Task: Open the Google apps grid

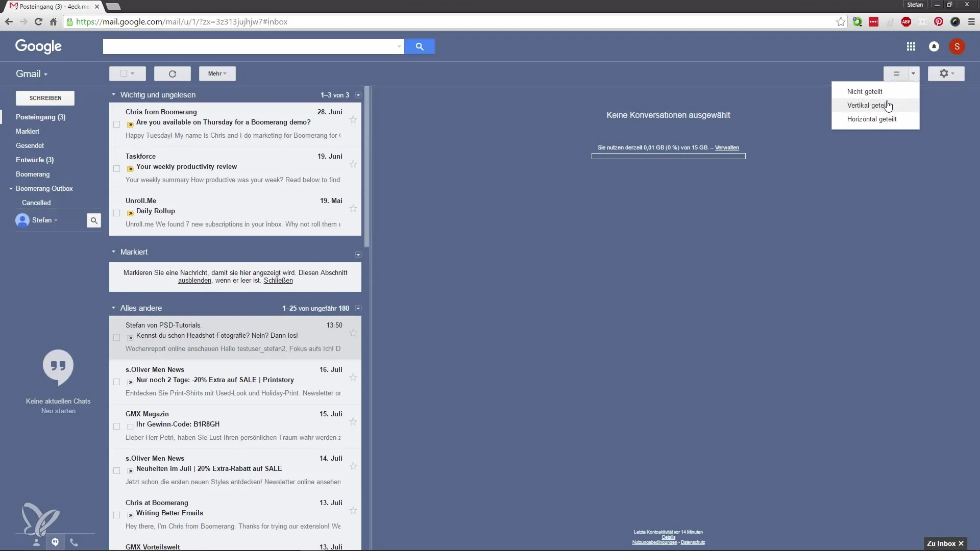Action: click(x=911, y=46)
